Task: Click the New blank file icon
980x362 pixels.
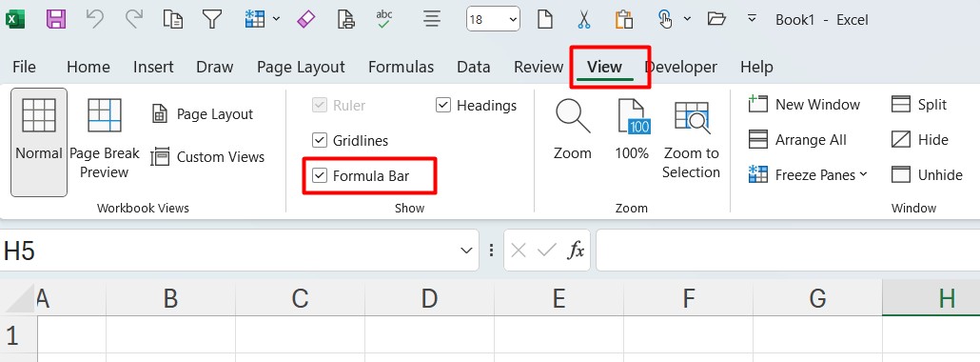Action: (x=545, y=19)
